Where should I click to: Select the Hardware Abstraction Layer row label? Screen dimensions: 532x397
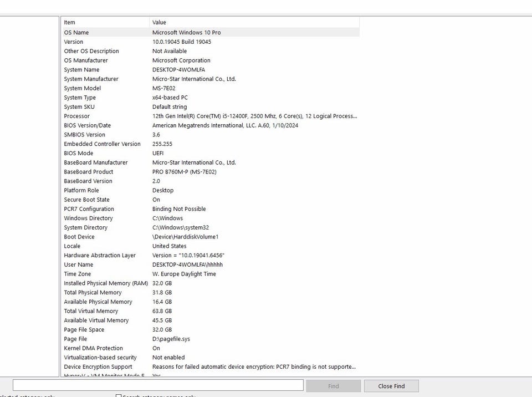tap(100, 256)
